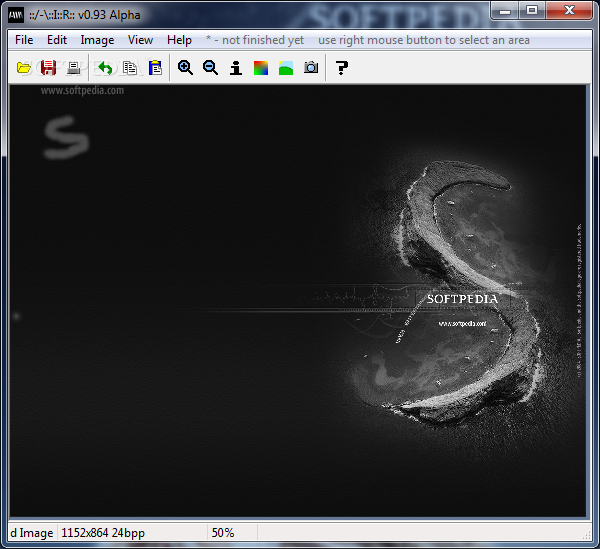Viewport: 600px width, 549px height.
Task: Click the color gradient square icon
Action: (x=261, y=68)
